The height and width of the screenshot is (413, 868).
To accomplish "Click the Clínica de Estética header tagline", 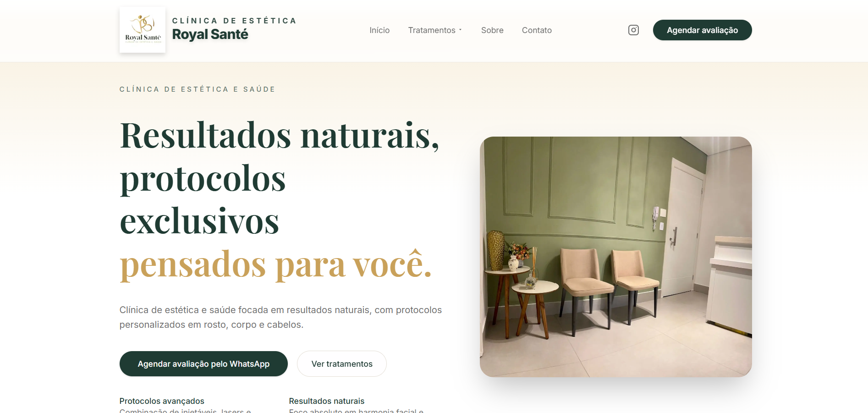I will click(234, 21).
